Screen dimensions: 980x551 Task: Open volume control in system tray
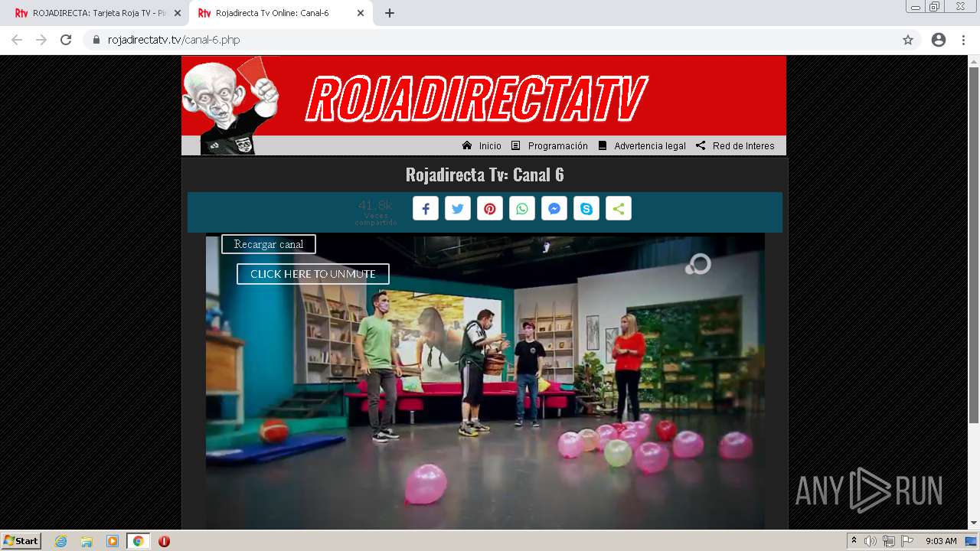click(x=870, y=541)
